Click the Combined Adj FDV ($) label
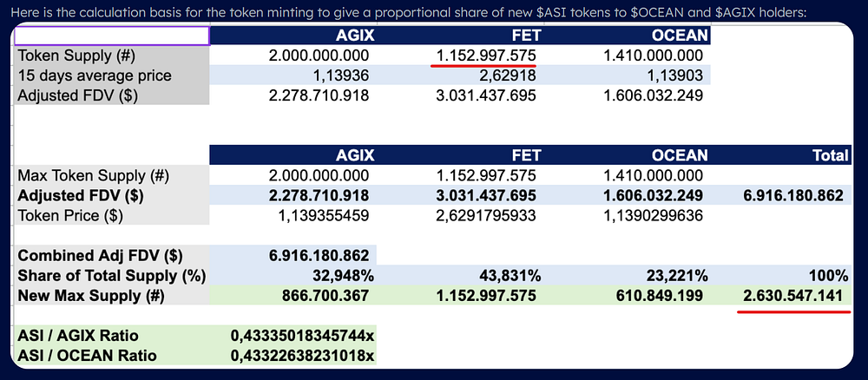The image size is (868, 380). 111,256
